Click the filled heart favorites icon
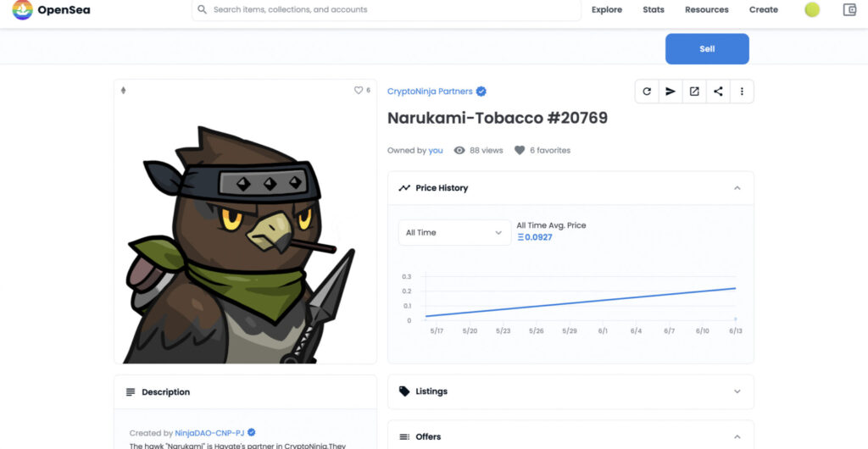 [520, 151]
